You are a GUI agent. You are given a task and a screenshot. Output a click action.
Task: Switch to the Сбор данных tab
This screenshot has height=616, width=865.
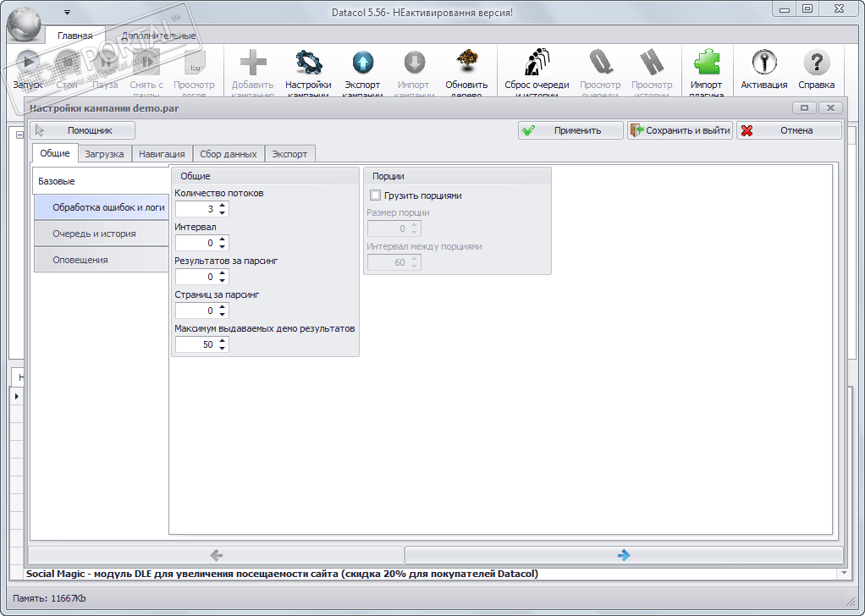[229, 154]
